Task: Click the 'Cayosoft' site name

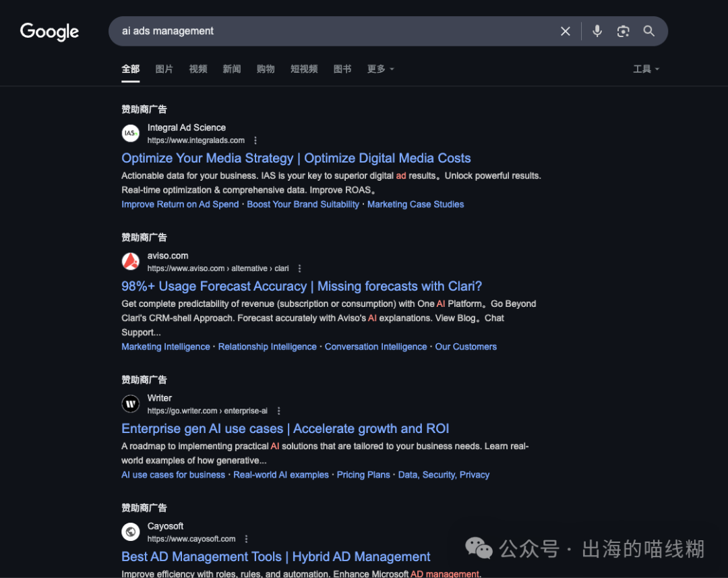Action: coord(165,526)
